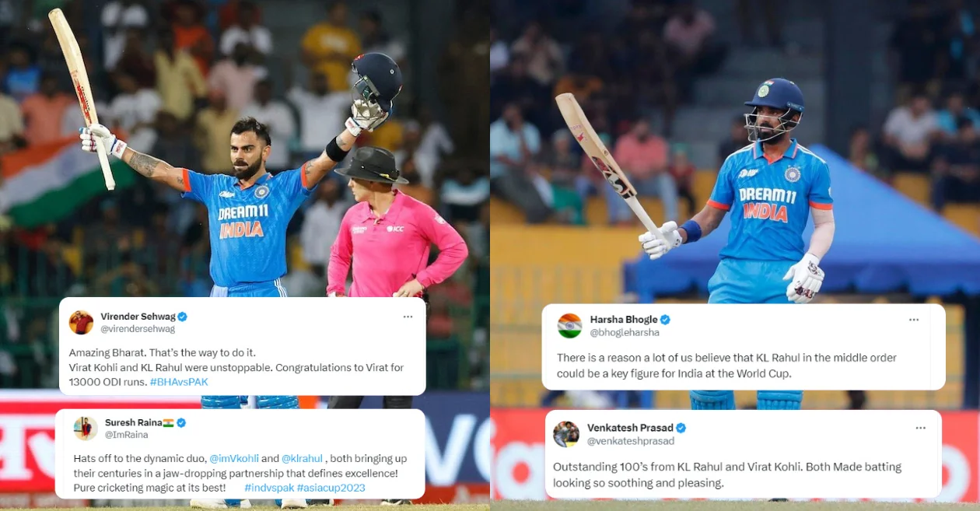Open the three-dot menu on Harsha Bhogle's tweet
This screenshot has width=980, height=511.
(914, 320)
